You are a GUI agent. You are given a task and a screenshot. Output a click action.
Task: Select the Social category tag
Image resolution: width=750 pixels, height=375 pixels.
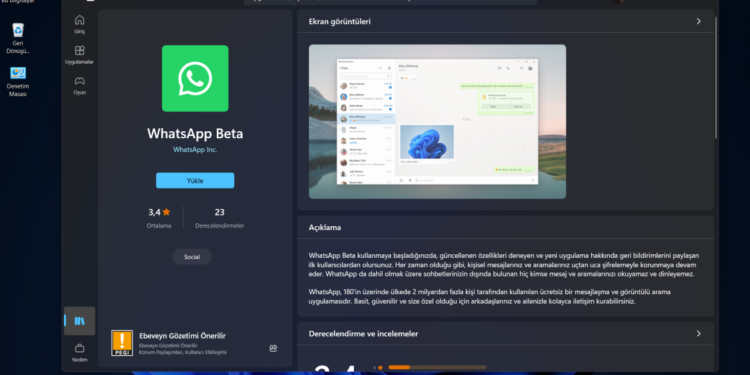[x=192, y=257]
